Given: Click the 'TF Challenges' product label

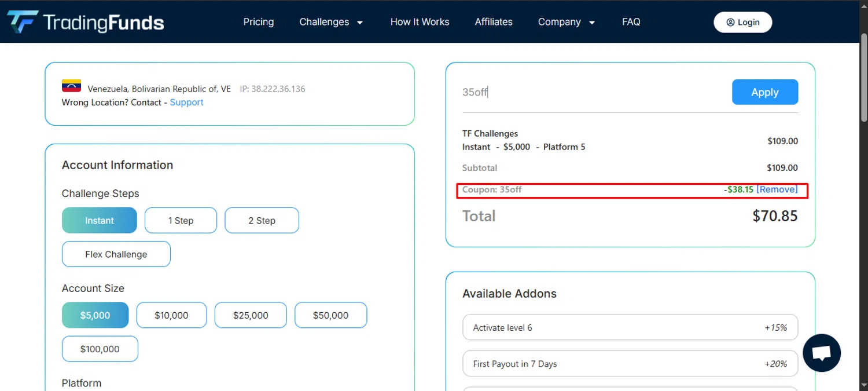Looking at the screenshot, I should (x=490, y=134).
